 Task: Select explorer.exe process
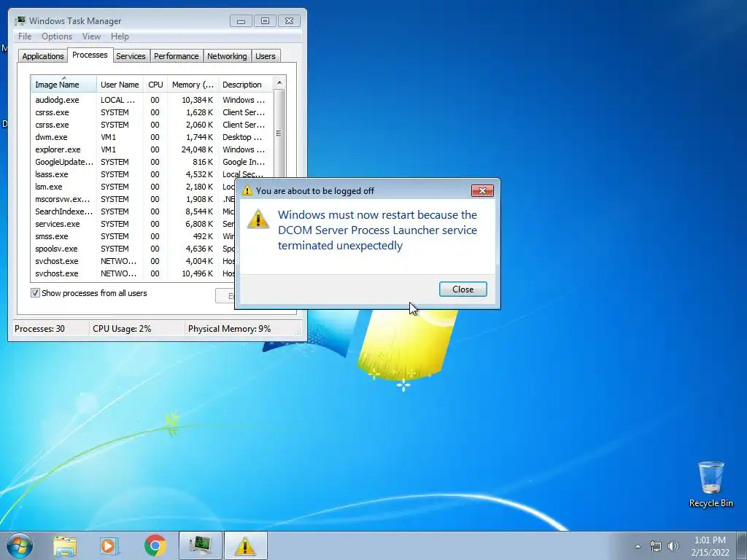[x=152, y=149]
